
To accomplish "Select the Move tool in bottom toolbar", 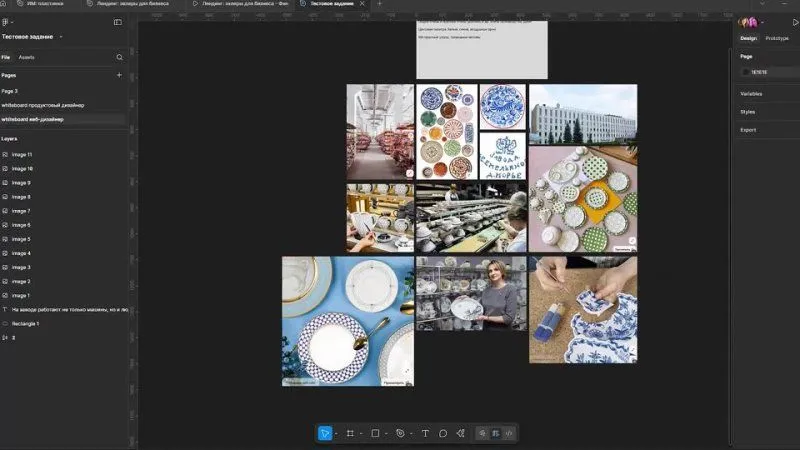I will pyautogui.click(x=325, y=433).
